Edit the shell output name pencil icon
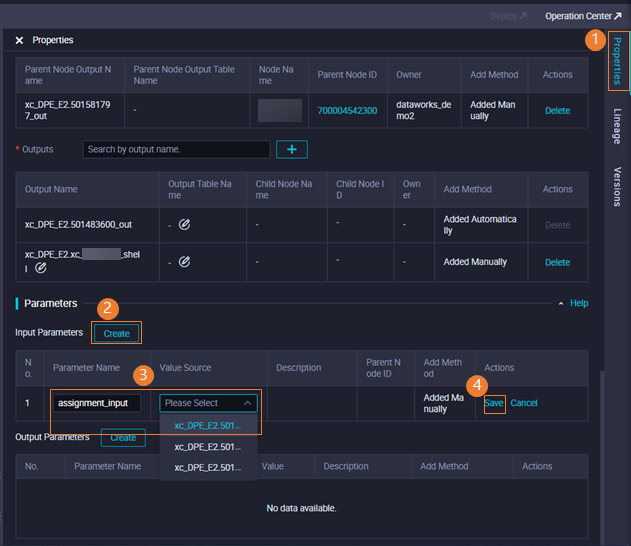This screenshot has height=546, width=631. coord(41,269)
